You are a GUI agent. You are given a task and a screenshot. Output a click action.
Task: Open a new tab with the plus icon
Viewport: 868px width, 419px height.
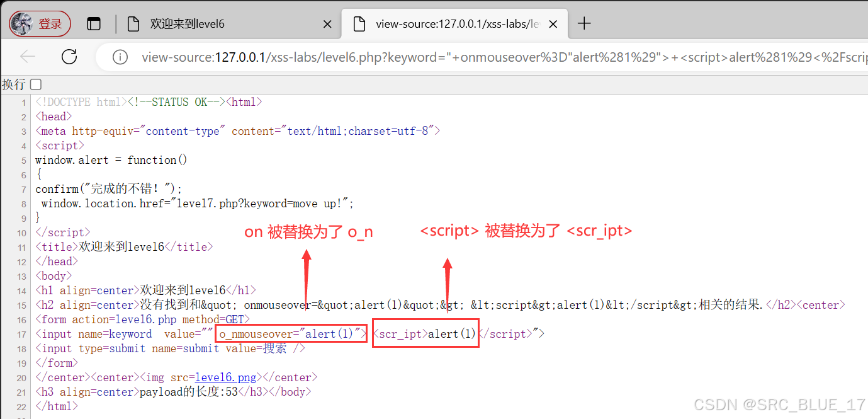pos(584,23)
